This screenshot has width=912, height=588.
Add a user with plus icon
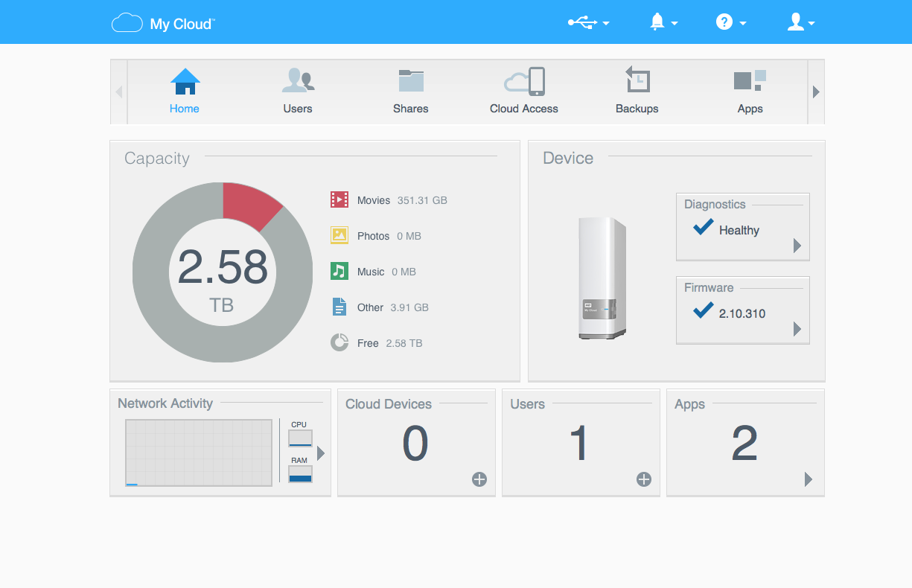[644, 479]
